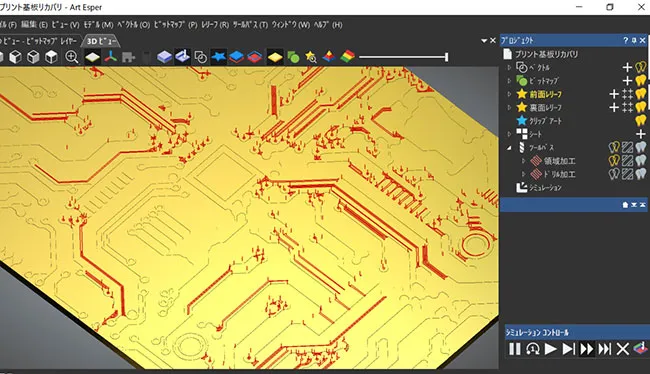This screenshot has width=650, height=374.
Task: Click the blue star relief toolbar icon
Action: point(218,56)
